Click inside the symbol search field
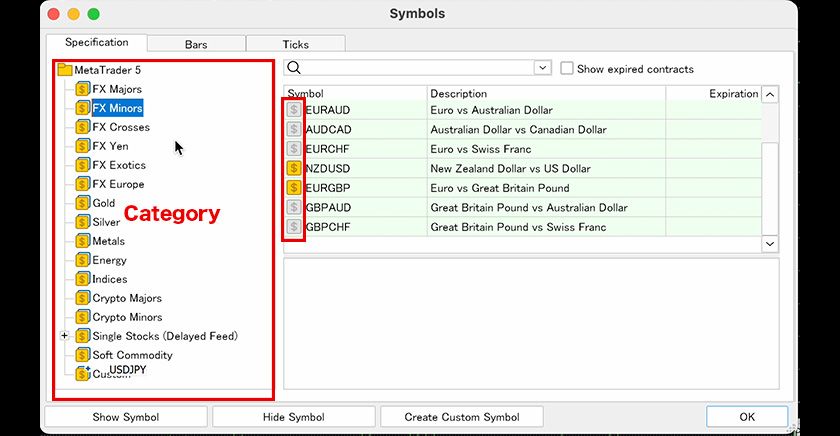 418,69
